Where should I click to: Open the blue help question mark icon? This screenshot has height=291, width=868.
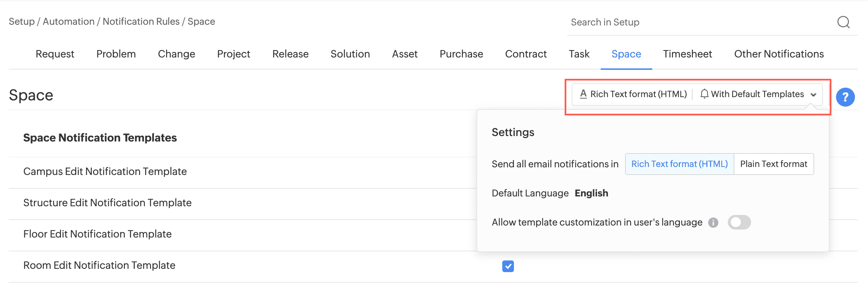[845, 97]
